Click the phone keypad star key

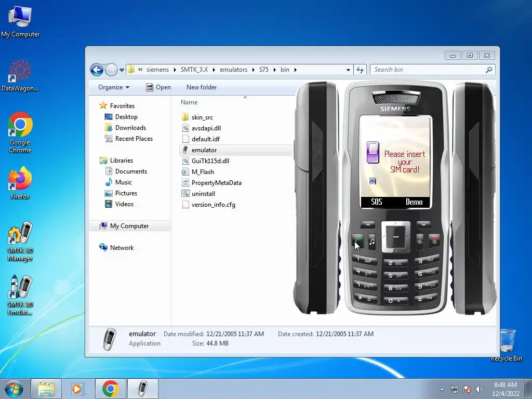(365, 298)
